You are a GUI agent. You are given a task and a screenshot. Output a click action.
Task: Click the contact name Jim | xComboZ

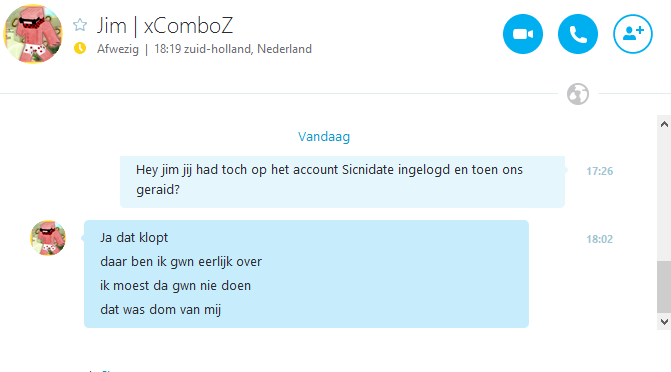click(x=165, y=25)
